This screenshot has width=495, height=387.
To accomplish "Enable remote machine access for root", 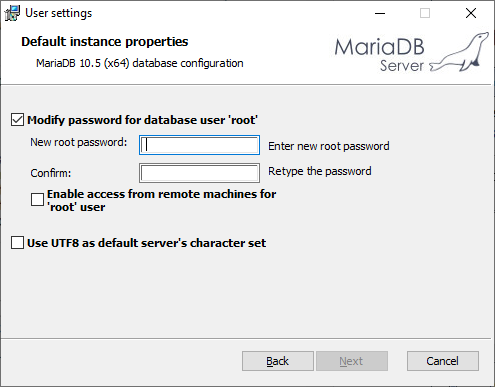I will 37,200.
